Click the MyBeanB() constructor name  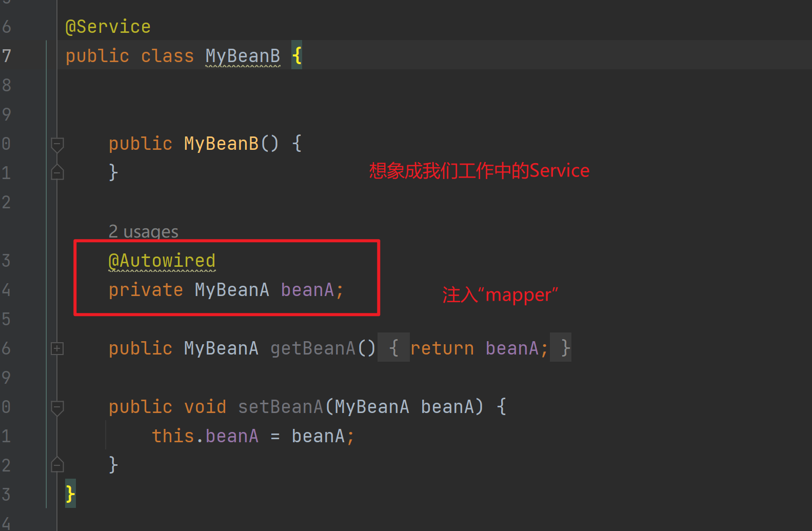(221, 144)
